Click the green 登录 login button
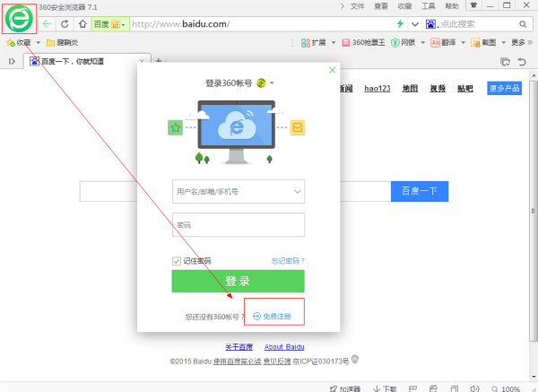Image resolution: width=538 pixels, height=392 pixels. pyautogui.click(x=239, y=281)
